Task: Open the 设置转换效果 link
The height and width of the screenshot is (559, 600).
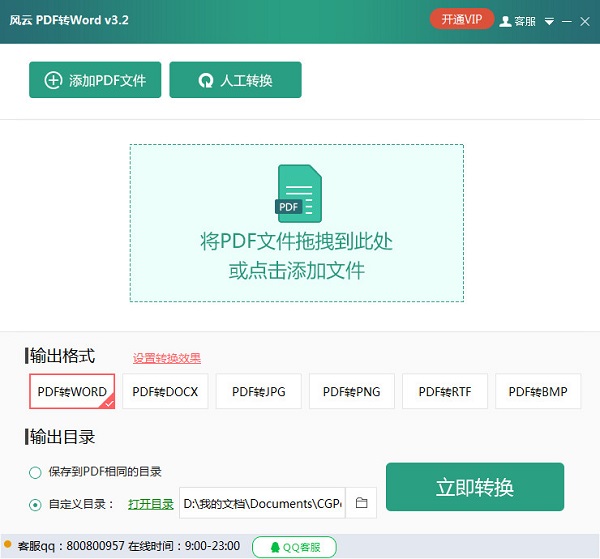Action: (167, 358)
